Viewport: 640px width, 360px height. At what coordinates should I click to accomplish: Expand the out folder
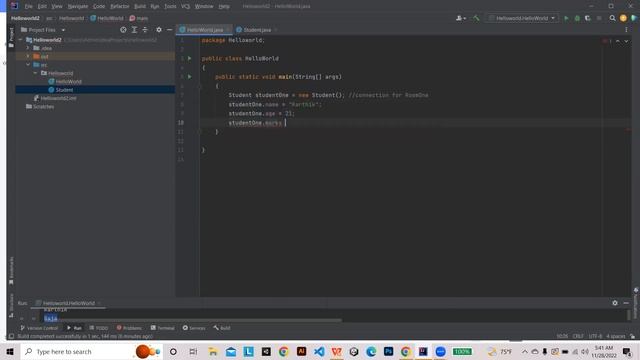(x=28, y=56)
